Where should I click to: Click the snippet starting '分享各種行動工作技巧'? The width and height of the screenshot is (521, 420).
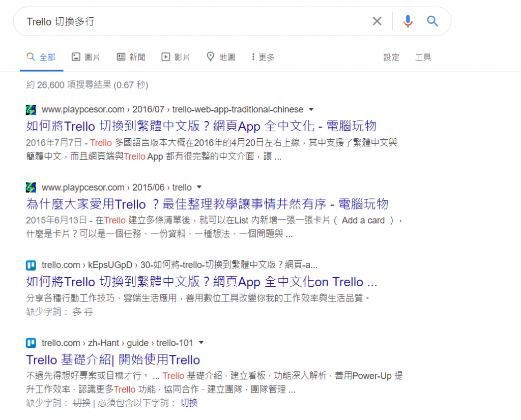click(x=198, y=298)
